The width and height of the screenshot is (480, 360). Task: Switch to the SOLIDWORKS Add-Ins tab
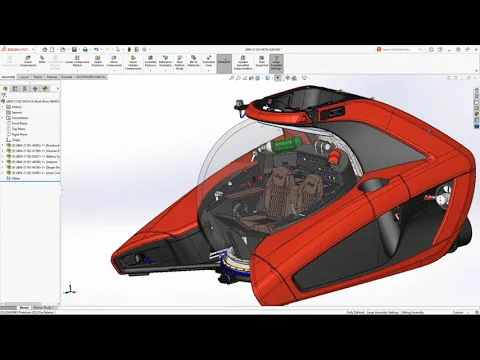91,77
